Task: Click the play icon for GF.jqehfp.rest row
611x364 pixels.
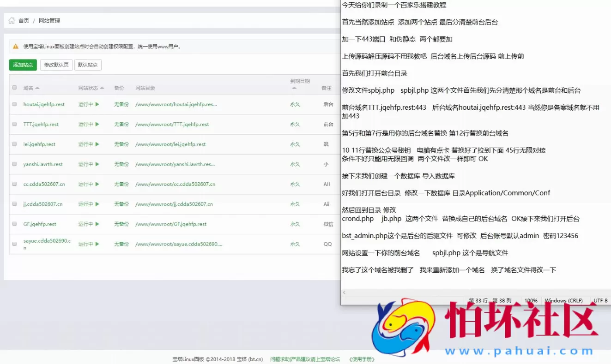Action: coord(97,224)
